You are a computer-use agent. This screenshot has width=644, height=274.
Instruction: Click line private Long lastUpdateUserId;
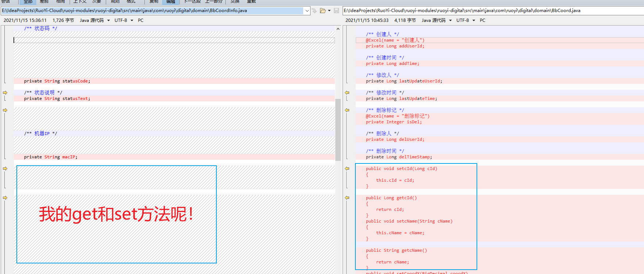pos(404,81)
